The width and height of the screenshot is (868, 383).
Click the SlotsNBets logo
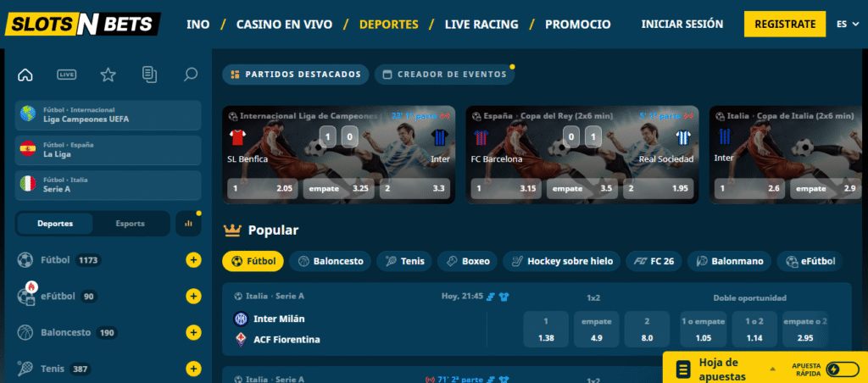tap(83, 25)
